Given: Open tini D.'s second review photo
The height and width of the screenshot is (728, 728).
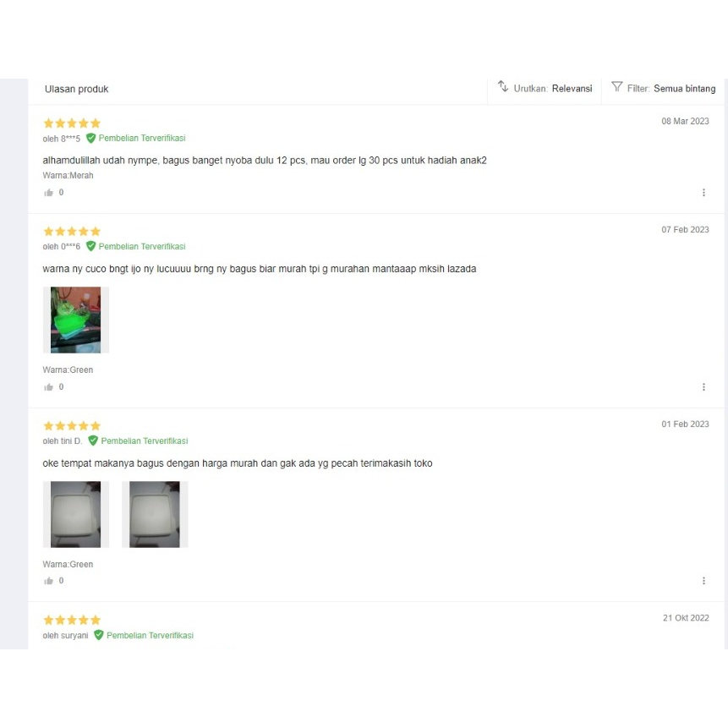Looking at the screenshot, I should click(155, 514).
